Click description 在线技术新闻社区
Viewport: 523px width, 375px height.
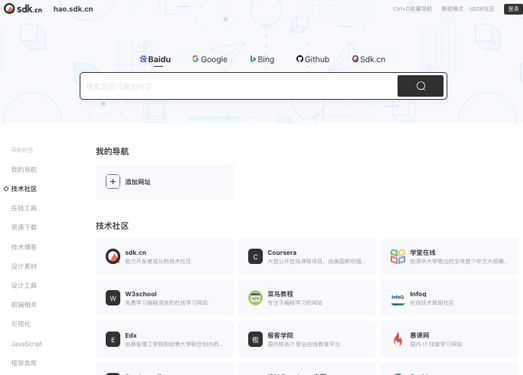(x=432, y=303)
